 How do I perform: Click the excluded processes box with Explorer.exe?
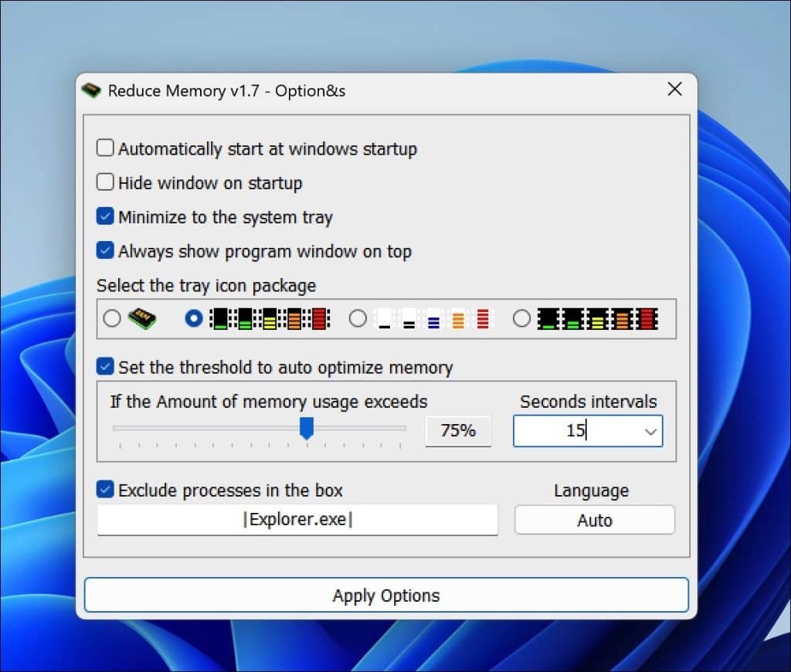coord(297,520)
